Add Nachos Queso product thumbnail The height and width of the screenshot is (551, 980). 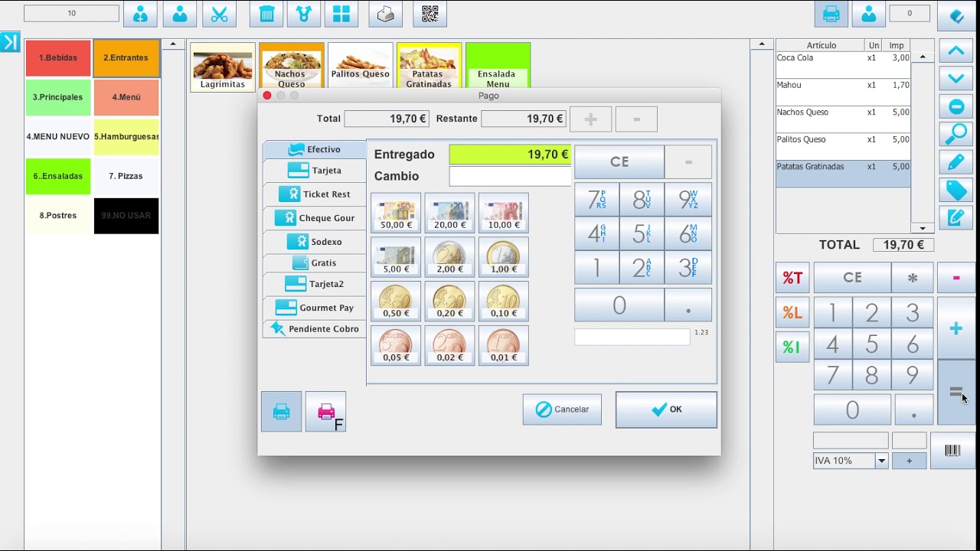tap(292, 67)
